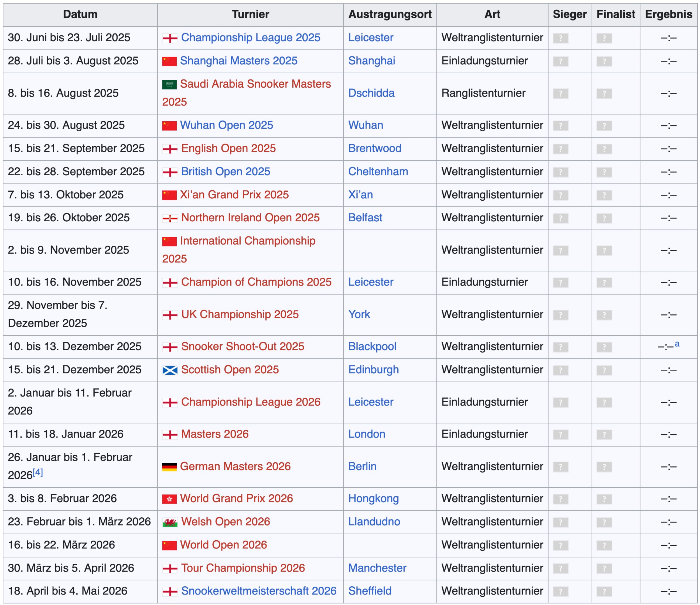Click the Ergebnis column header
The image size is (700, 605).
(669, 15)
